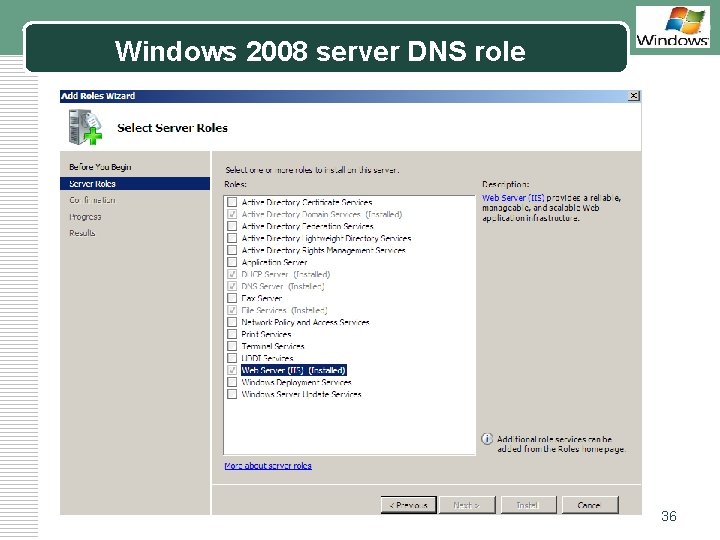
Task: Open More about server roles link
Action: tap(268, 466)
